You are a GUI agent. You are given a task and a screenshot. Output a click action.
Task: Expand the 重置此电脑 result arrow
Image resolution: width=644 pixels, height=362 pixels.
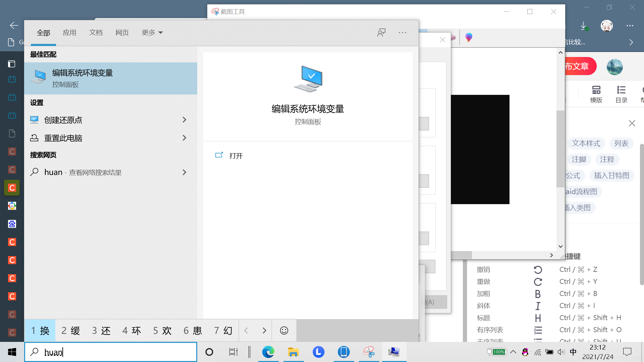[x=184, y=138]
